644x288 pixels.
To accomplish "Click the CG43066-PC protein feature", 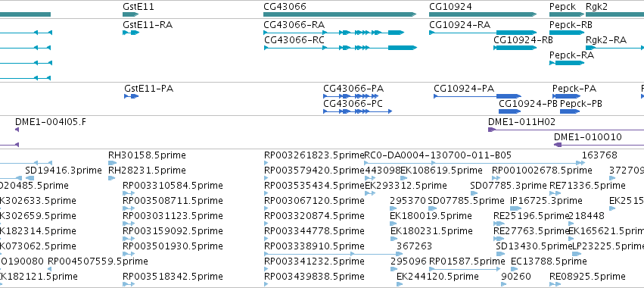I will (x=358, y=111).
